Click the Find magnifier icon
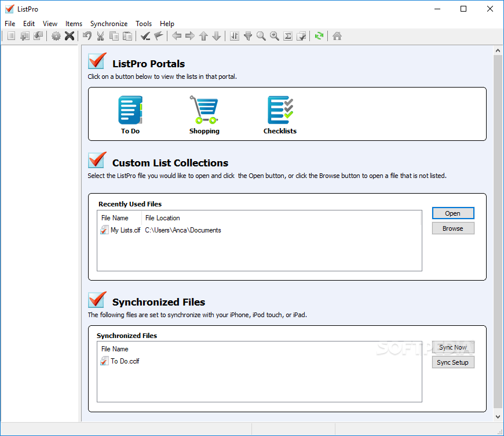 click(x=261, y=36)
